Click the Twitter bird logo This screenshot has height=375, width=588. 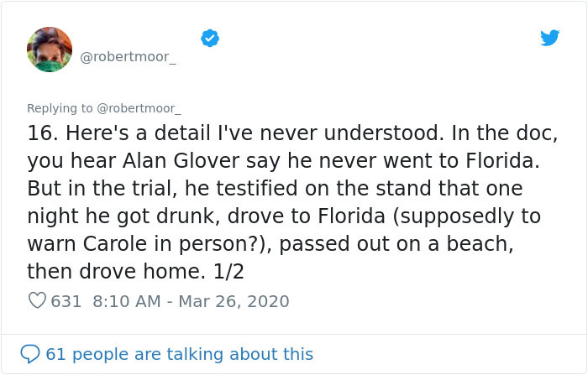point(549,38)
